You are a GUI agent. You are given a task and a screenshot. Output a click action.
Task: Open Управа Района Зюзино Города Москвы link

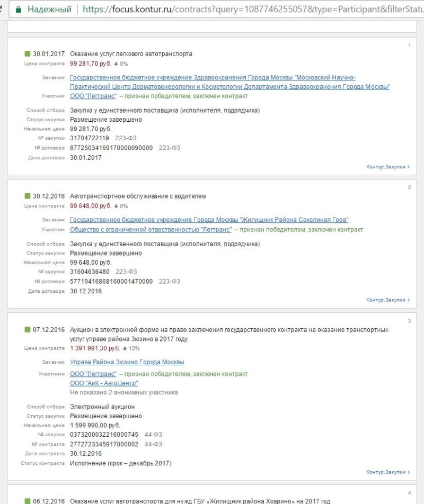127,362
